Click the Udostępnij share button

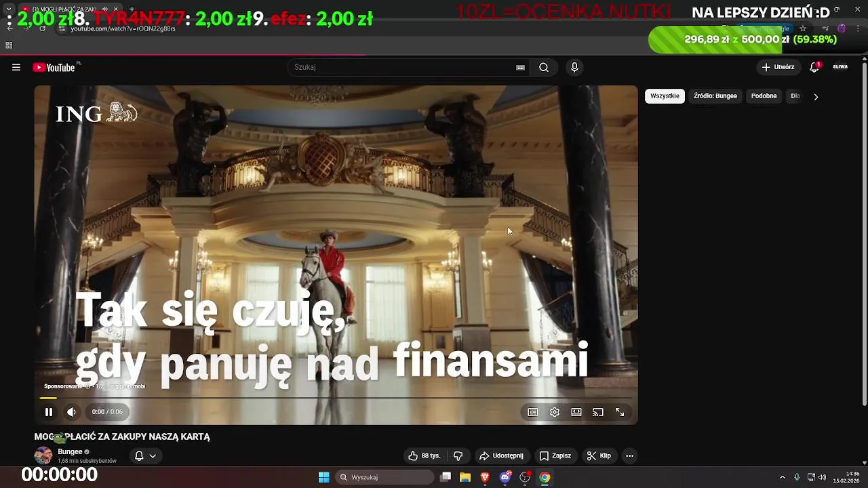tap(501, 456)
